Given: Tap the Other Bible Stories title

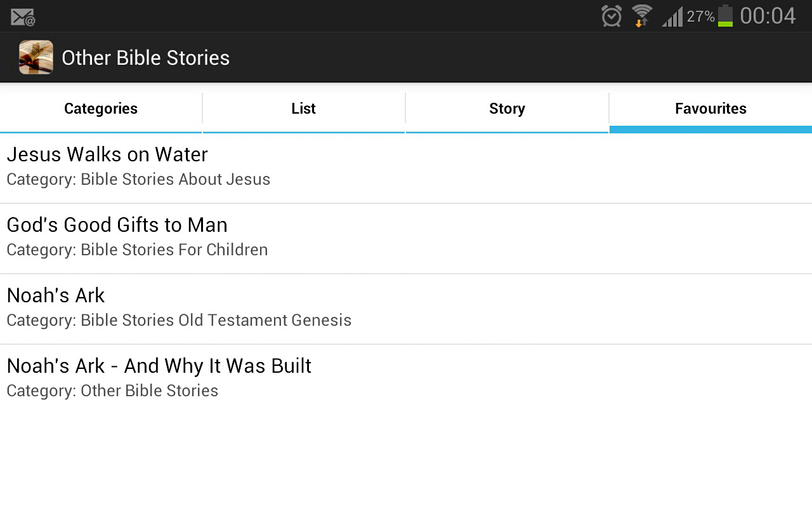Looking at the screenshot, I should click(x=145, y=58).
